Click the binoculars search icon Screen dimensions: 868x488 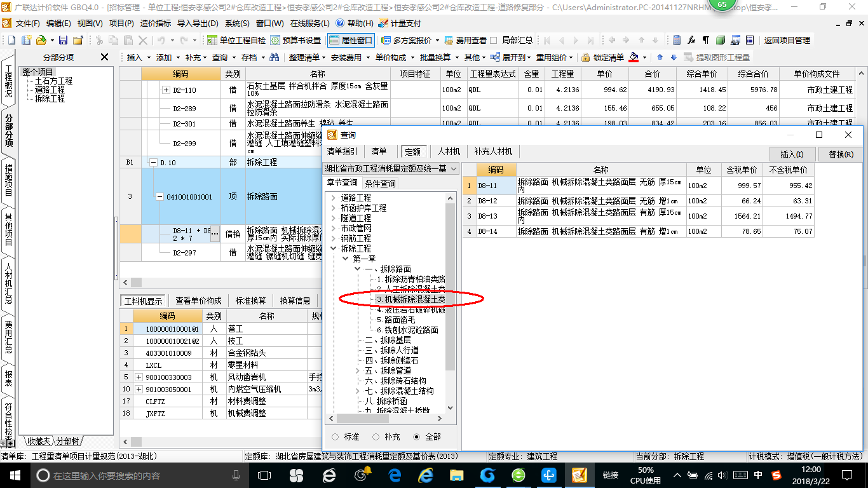(x=275, y=57)
